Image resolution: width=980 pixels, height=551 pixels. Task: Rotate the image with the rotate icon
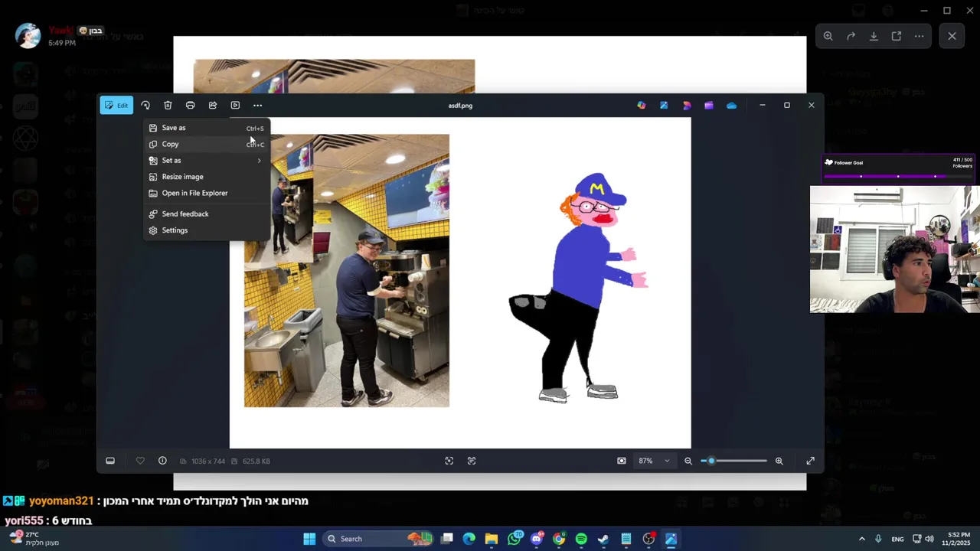[x=145, y=105]
